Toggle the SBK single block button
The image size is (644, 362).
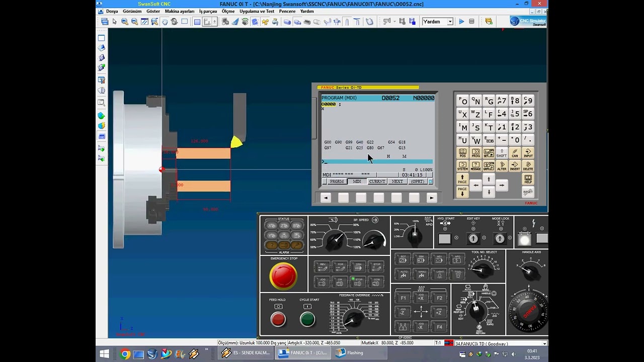[422, 259]
